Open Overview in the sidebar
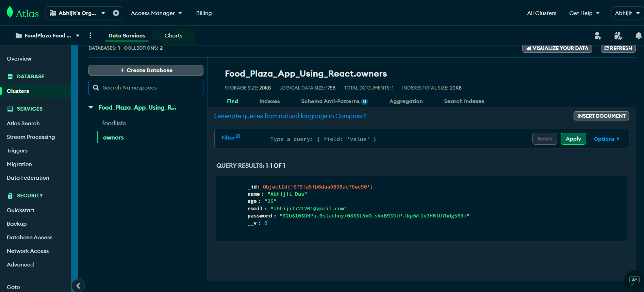The image size is (644, 292). pos(19,59)
